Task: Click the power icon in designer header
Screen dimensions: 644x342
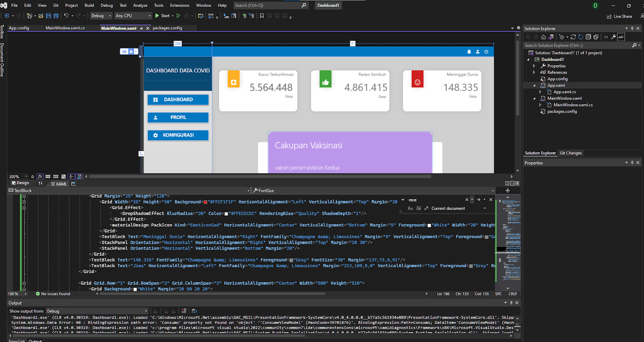Action: (x=486, y=52)
